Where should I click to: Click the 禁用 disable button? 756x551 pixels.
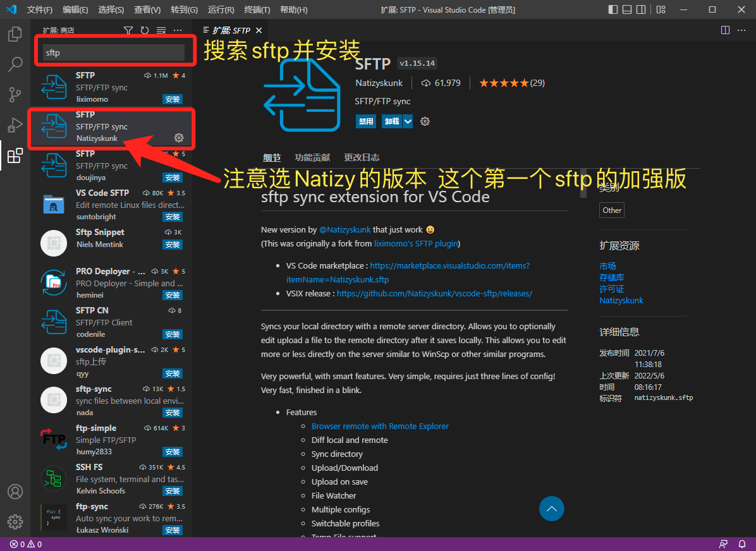tap(366, 121)
